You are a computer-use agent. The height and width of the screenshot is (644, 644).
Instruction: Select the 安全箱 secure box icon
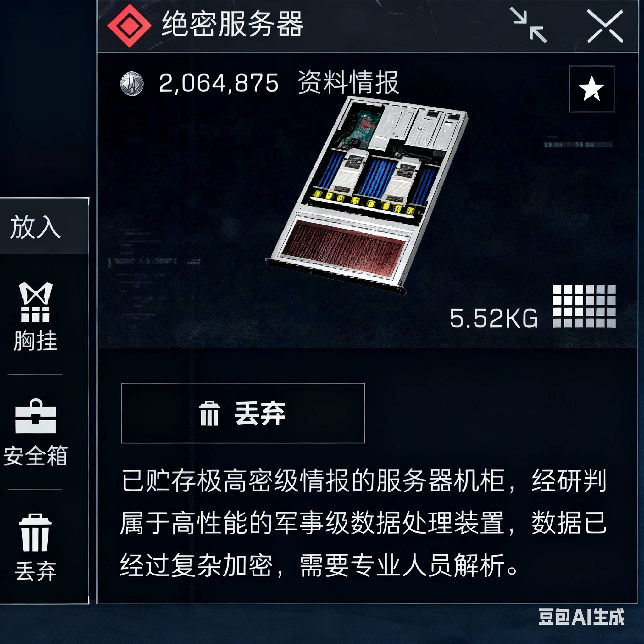tap(36, 416)
